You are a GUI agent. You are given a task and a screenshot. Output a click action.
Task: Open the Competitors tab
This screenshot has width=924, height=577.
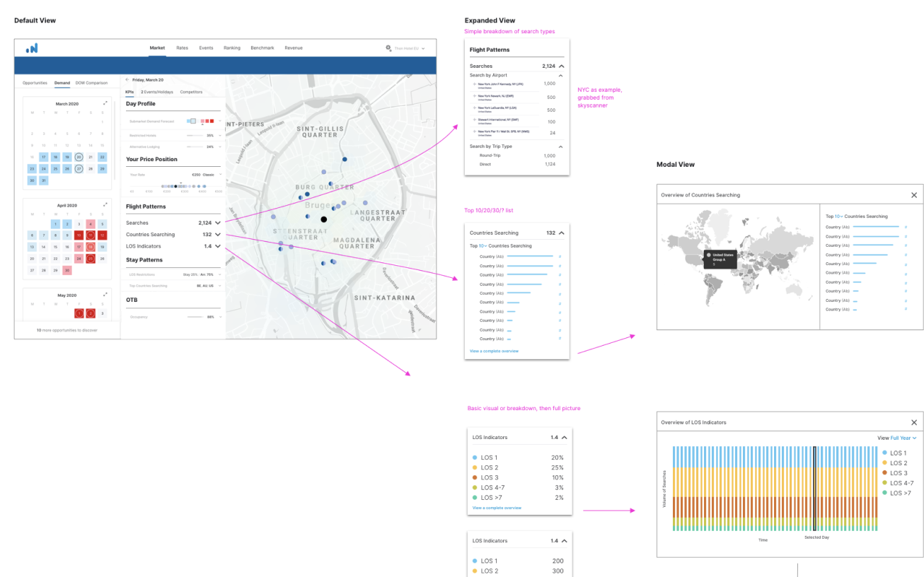tap(191, 92)
